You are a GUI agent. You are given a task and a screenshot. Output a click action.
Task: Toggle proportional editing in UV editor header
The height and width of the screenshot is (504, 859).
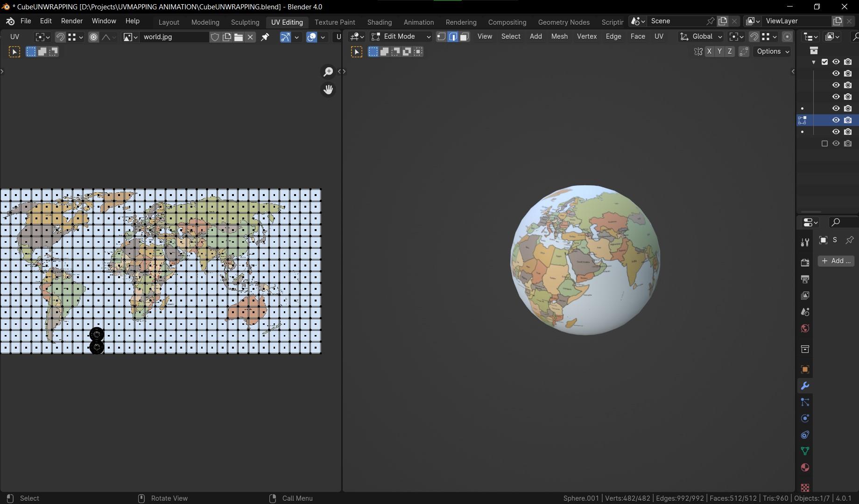93,37
